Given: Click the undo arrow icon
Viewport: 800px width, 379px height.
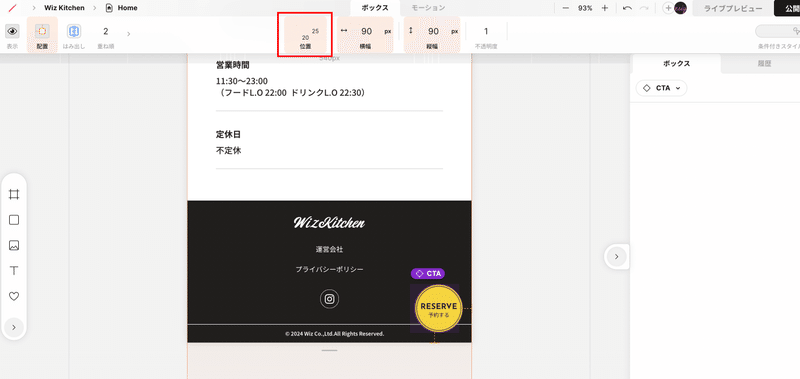Looking at the screenshot, I should [628, 8].
